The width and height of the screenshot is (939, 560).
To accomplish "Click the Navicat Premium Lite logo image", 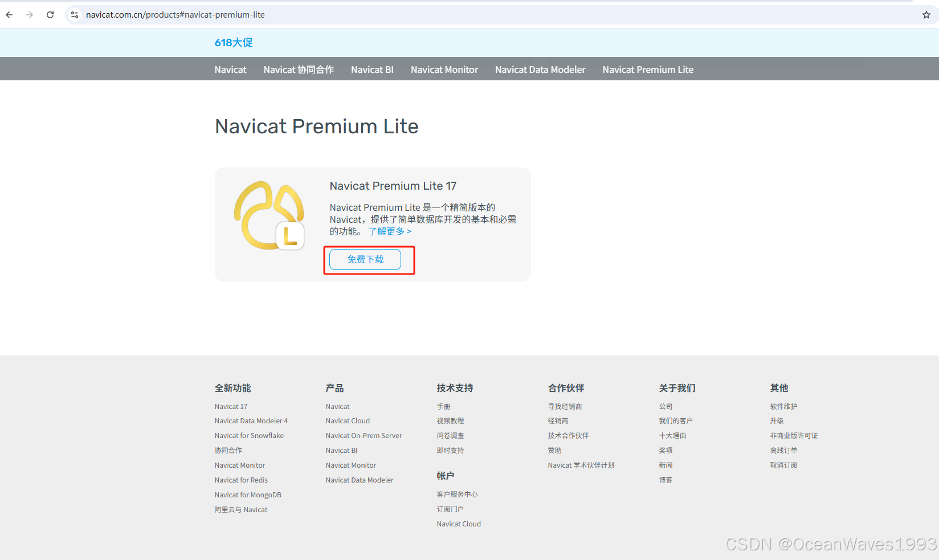I will pyautogui.click(x=269, y=215).
